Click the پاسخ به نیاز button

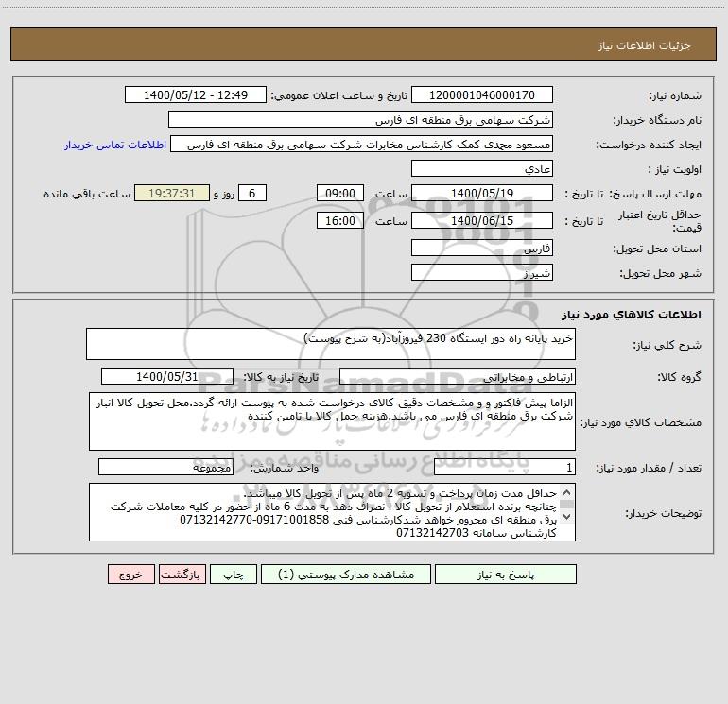(x=506, y=575)
